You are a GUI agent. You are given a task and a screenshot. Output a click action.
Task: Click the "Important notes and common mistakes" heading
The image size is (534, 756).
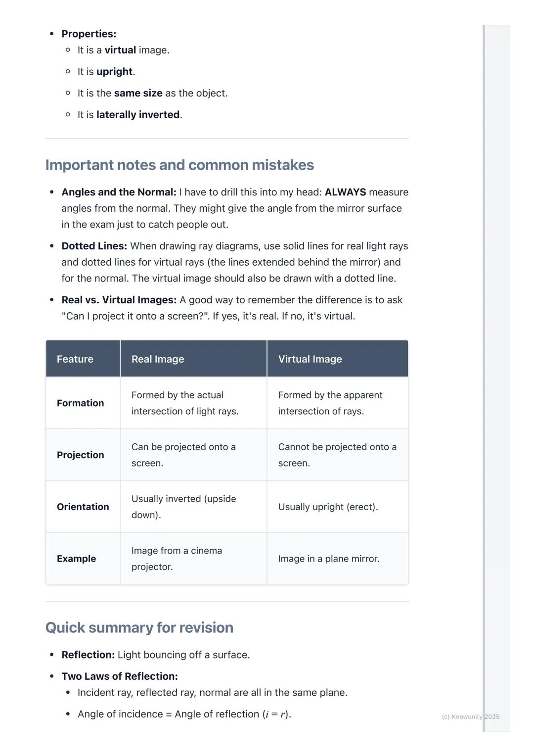point(179,165)
